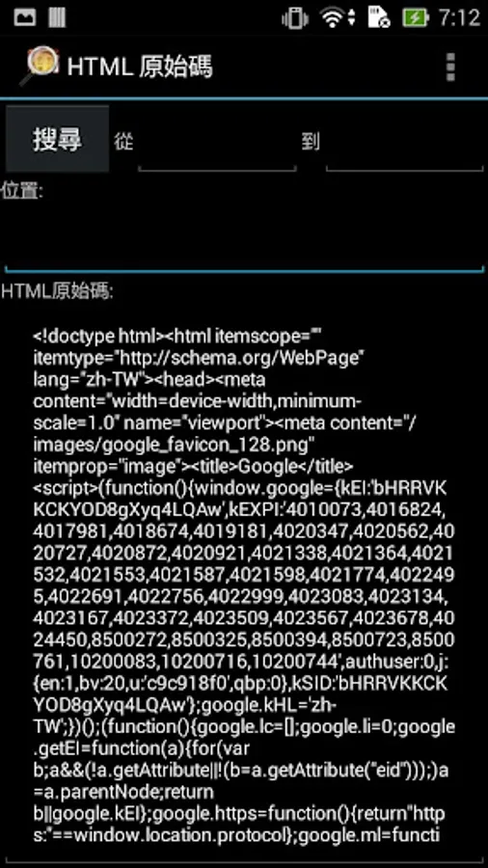Click the <!doctype html> line in source
This screenshot has height=868, width=488.
[x=97, y=336]
